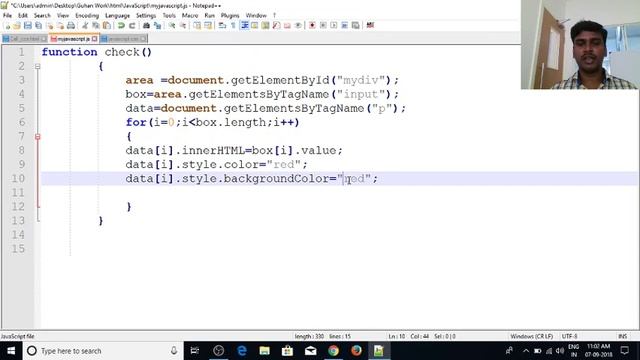Viewport: 640px width, 360px height.
Task: Click the spell-check ABC plugin icon
Action: click(x=370, y=26)
